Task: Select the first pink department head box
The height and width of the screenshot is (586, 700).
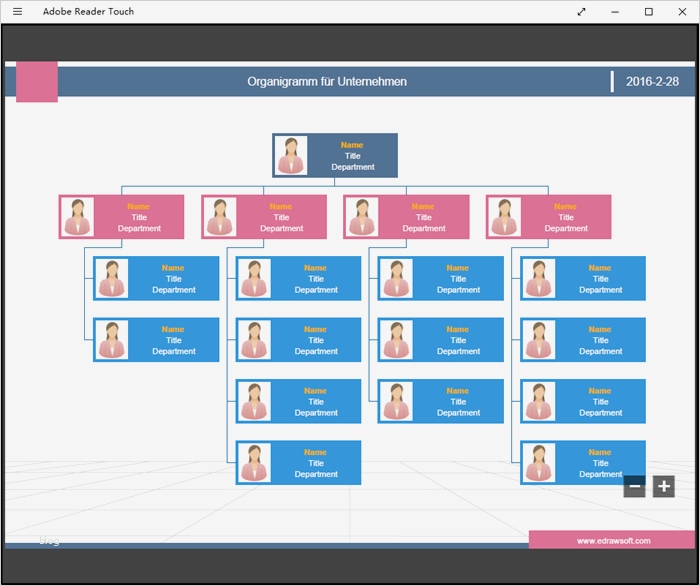Action: [121, 217]
